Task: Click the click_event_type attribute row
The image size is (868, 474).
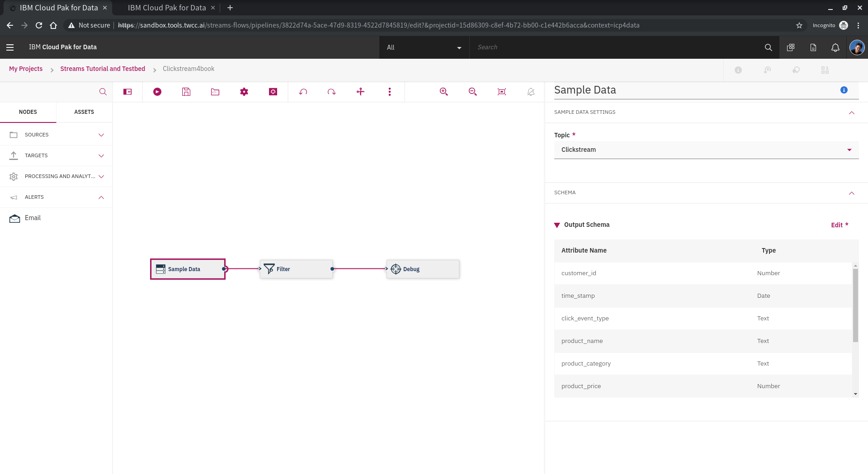Action: [703, 319]
